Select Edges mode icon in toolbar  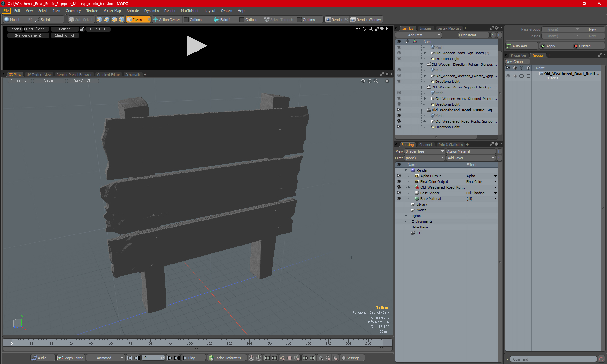tap(107, 20)
